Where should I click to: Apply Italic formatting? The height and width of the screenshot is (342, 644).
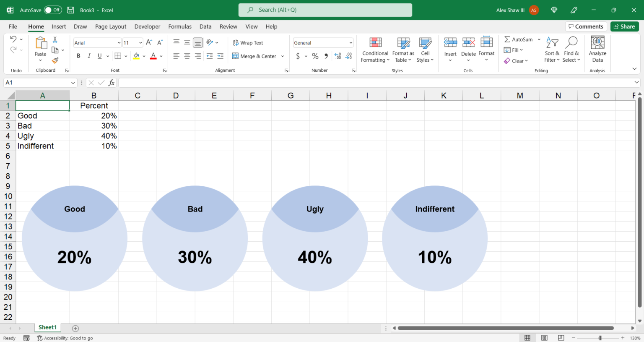click(89, 55)
